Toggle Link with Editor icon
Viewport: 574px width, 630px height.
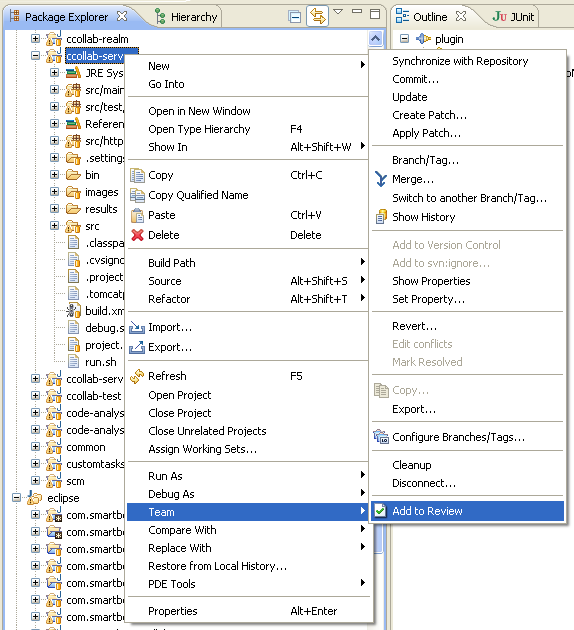click(x=317, y=16)
